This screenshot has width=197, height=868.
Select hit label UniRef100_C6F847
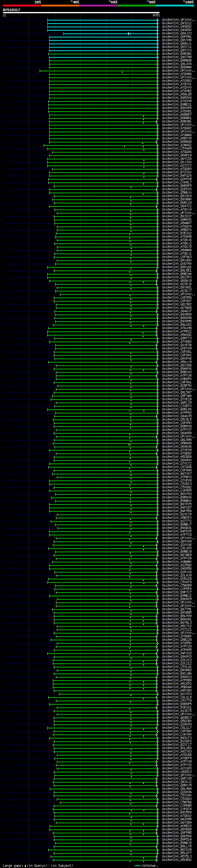(x=177, y=301)
